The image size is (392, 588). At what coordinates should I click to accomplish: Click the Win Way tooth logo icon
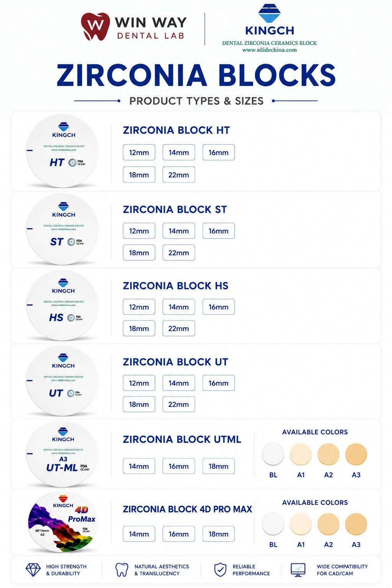coord(95,26)
